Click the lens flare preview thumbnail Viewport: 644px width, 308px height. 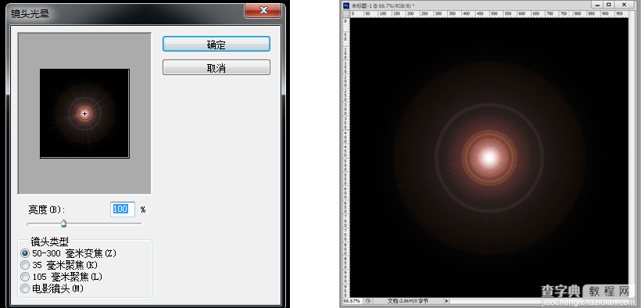click(x=84, y=113)
